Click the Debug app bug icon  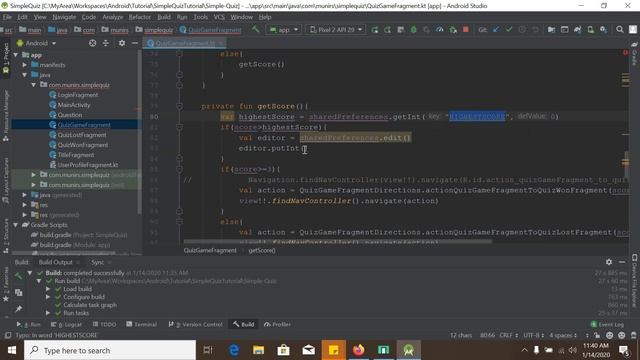(x=413, y=30)
